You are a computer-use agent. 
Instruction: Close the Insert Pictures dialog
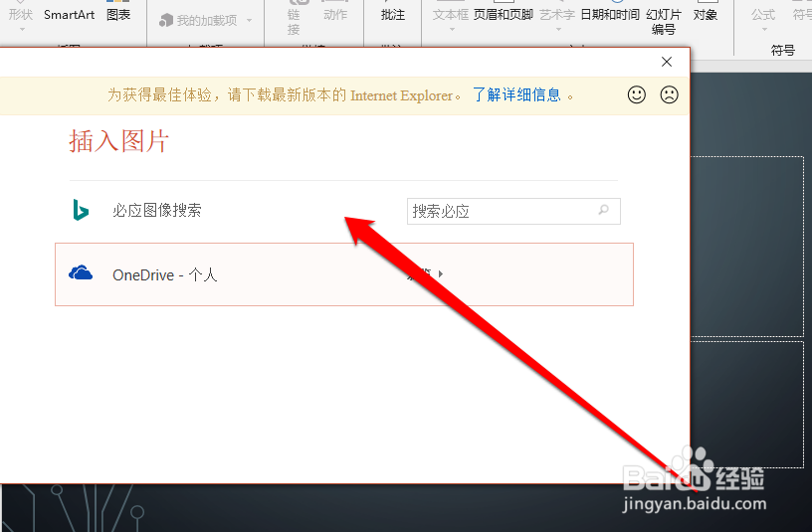(x=667, y=62)
